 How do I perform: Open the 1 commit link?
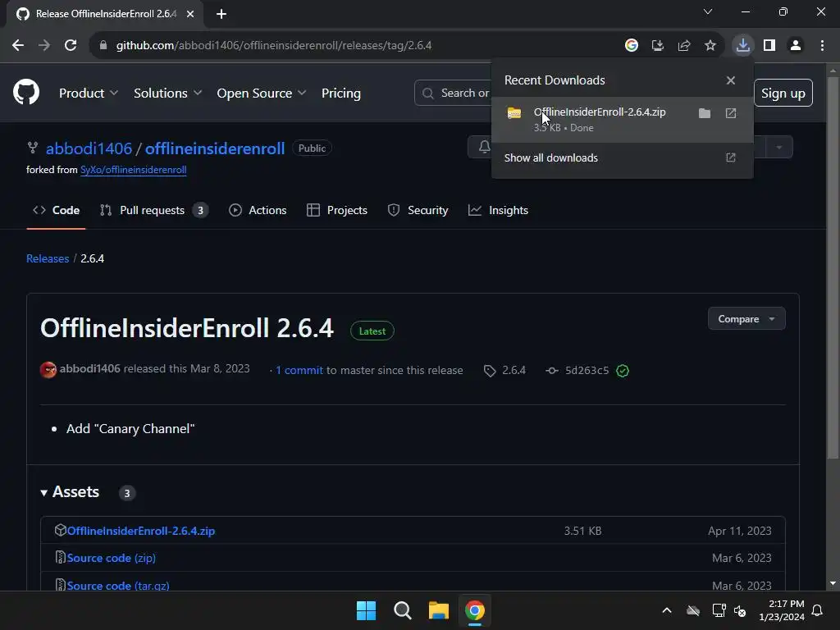click(299, 371)
